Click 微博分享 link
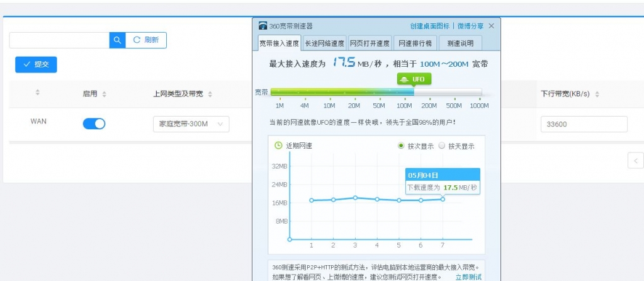The height and width of the screenshot is (281, 644). click(470, 26)
